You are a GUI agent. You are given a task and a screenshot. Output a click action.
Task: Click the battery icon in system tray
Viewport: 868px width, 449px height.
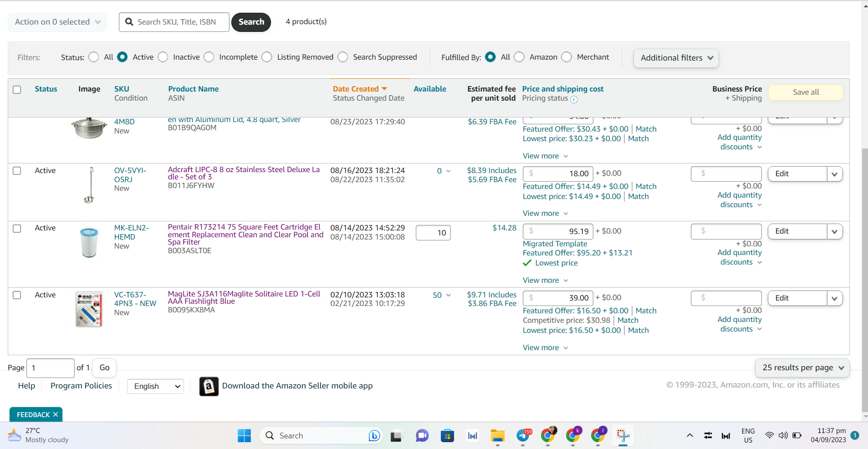[x=797, y=435]
